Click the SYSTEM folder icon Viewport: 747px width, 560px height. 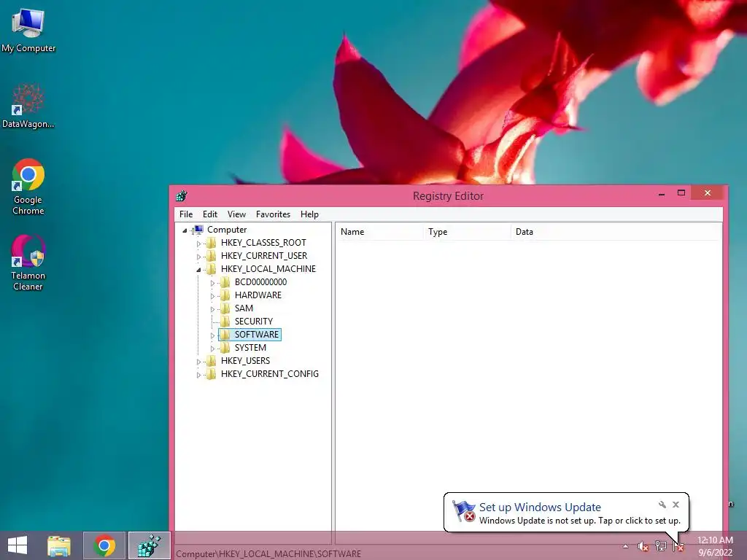tap(225, 348)
